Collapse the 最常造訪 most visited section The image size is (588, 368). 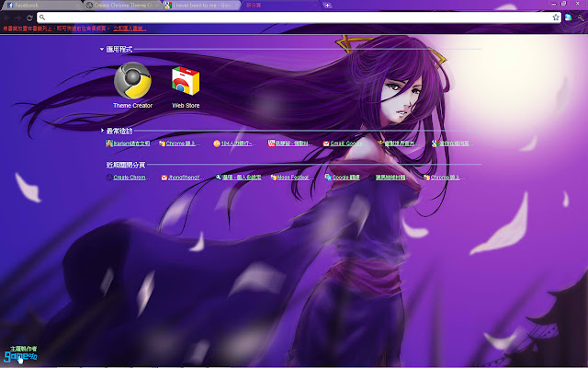coord(103,132)
